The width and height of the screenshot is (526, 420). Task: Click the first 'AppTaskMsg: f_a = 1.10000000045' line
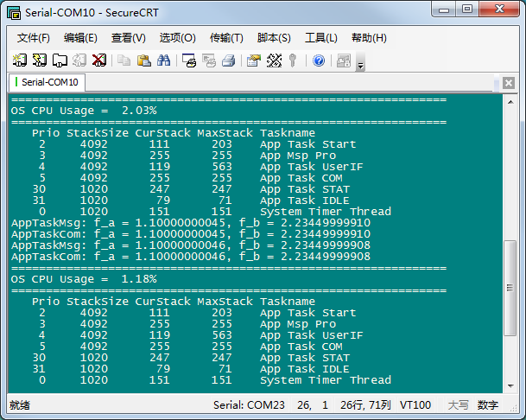point(191,223)
